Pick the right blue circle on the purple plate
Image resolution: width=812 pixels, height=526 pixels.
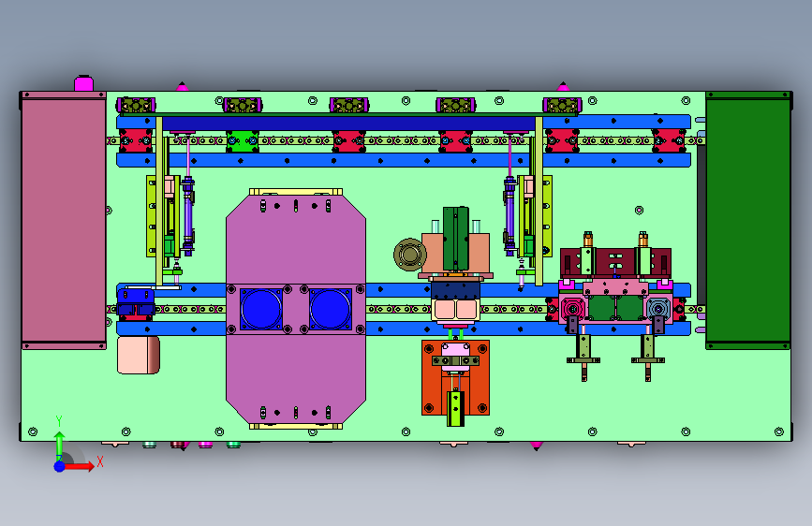point(330,309)
